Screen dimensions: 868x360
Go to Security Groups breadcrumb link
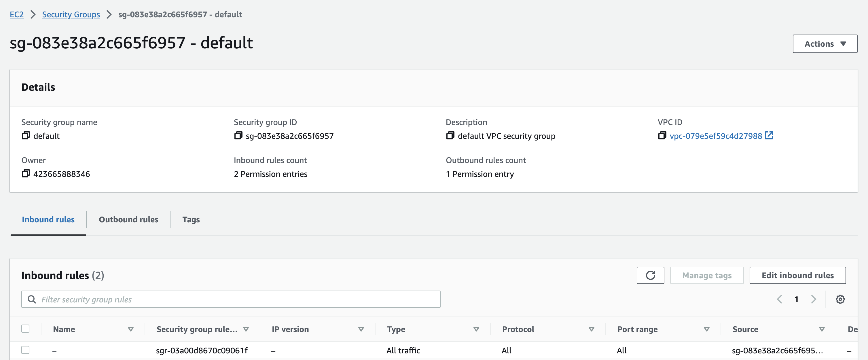pyautogui.click(x=71, y=14)
